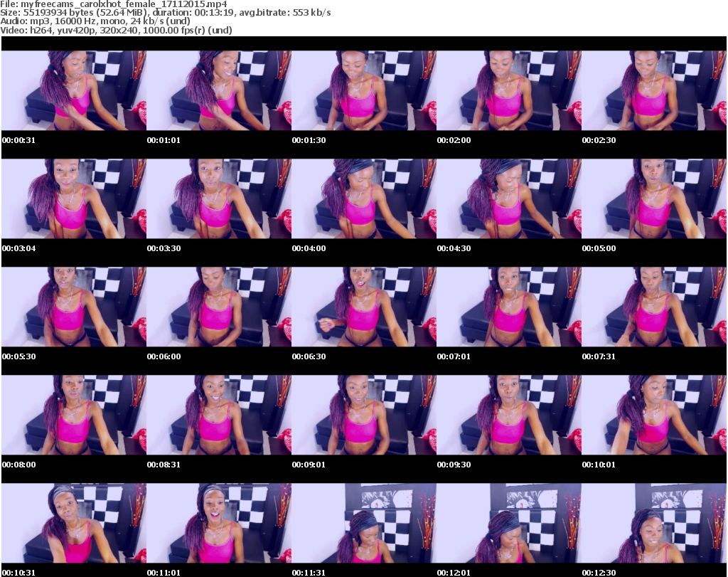Click the 00:09:30 timestamp label
Viewport: 728px width, 577px height.
(x=454, y=465)
